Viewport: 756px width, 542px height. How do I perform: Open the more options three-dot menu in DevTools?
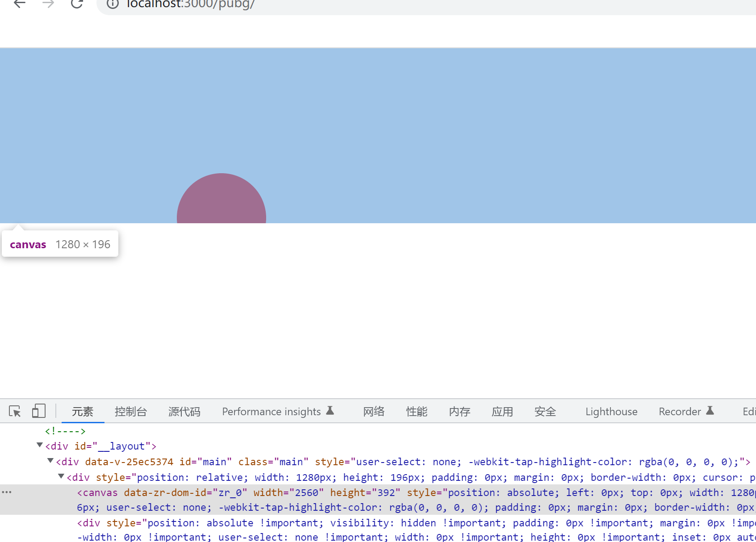(x=7, y=492)
